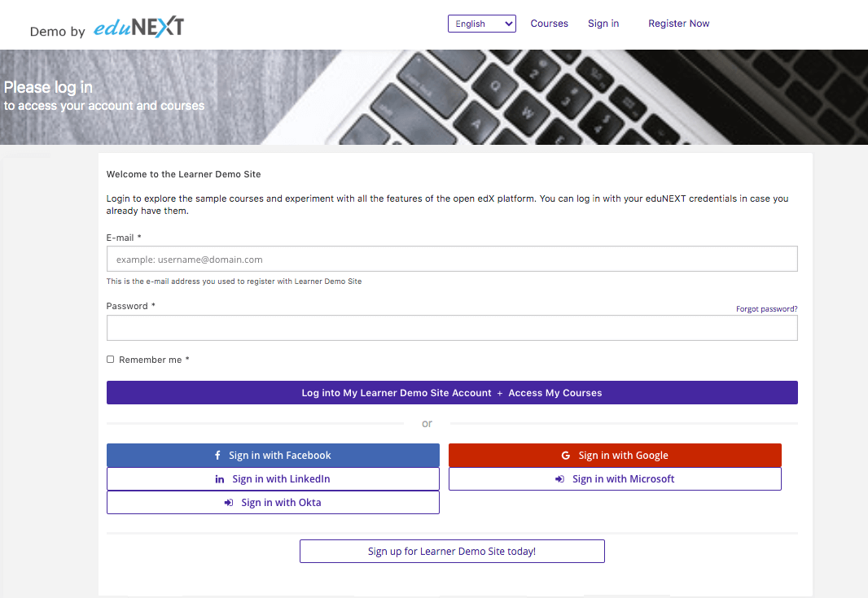Choose Sign in with Google text
The height and width of the screenshot is (598, 868).
click(623, 456)
